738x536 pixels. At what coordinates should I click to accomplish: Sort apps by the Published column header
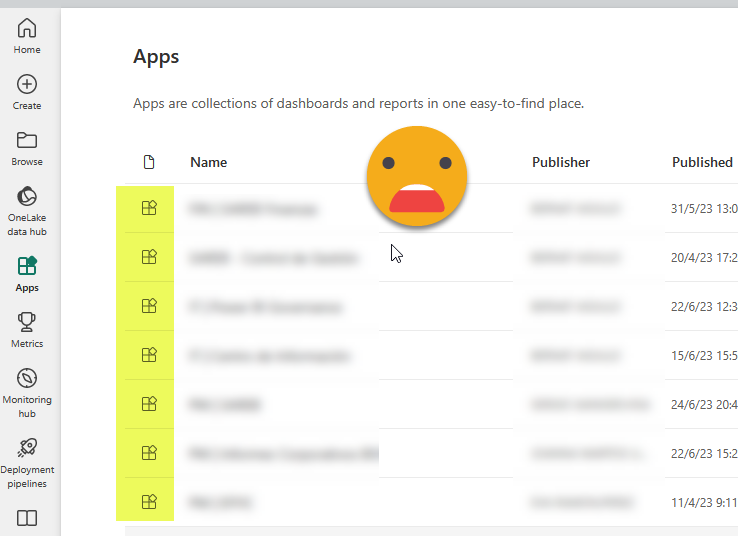(702, 162)
